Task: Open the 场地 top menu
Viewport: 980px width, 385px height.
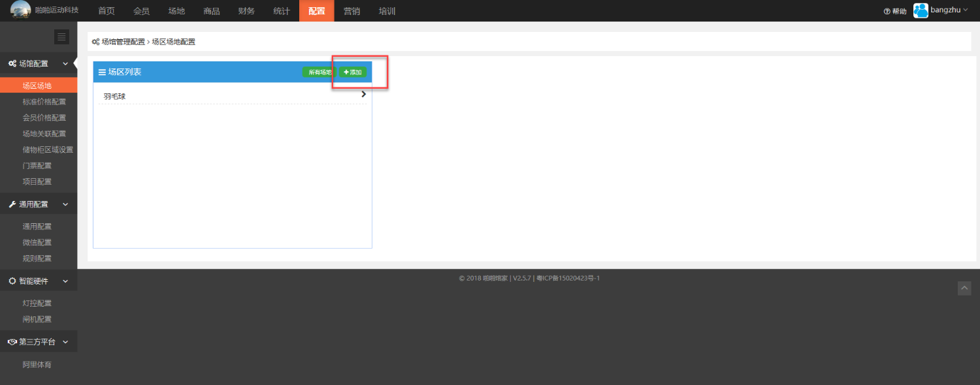Action: pyautogui.click(x=177, y=11)
